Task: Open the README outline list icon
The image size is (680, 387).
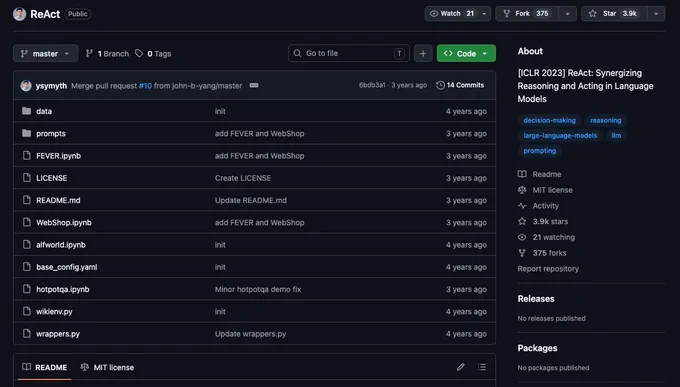Action: 482,367
